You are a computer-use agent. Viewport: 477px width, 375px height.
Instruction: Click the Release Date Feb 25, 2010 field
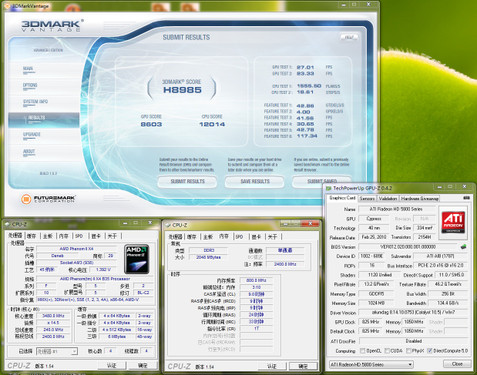pos(374,237)
